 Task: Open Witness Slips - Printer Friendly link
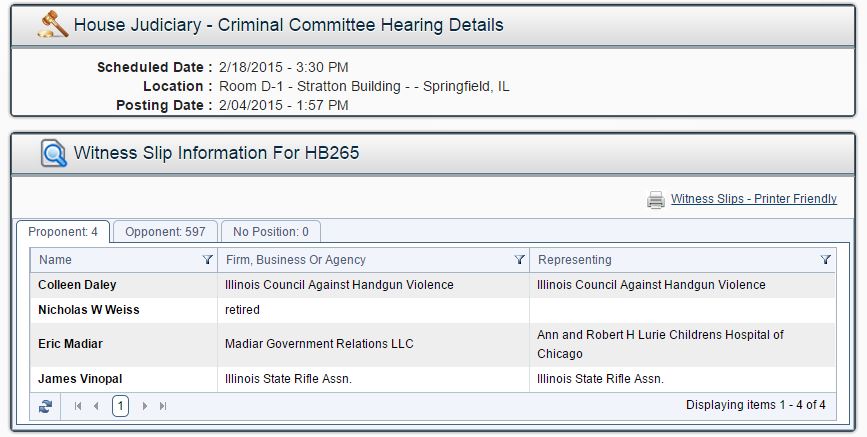click(x=753, y=199)
